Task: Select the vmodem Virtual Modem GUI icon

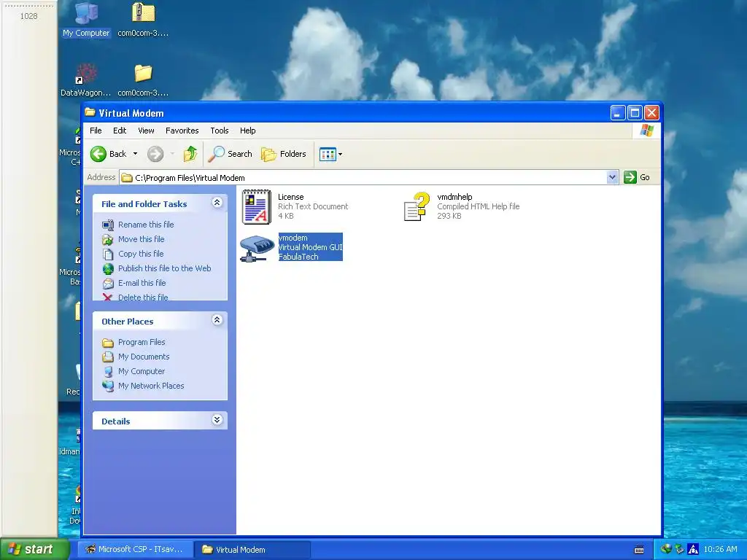Action: pyautogui.click(x=257, y=248)
